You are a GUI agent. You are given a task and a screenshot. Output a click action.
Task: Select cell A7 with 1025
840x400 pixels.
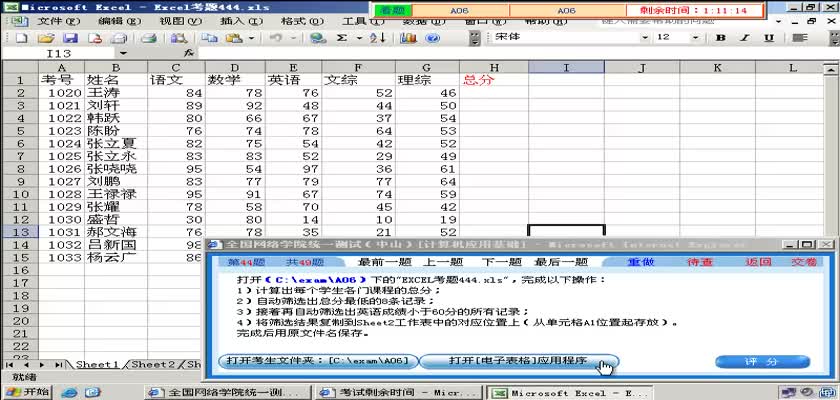tap(61, 156)
